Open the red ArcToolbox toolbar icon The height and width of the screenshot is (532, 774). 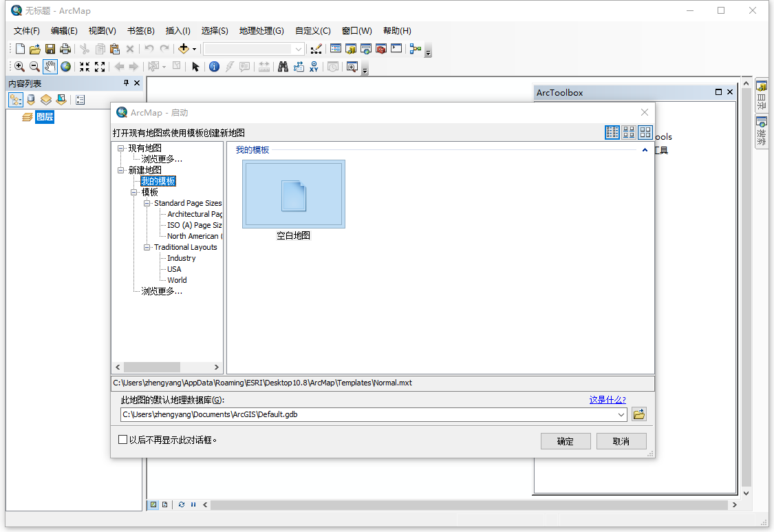[x=381, y=49]
